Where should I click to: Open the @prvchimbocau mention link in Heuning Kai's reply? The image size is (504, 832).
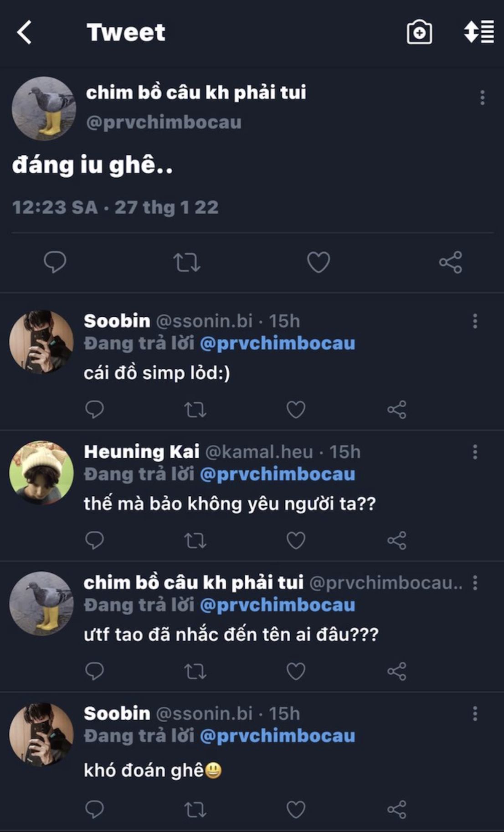[278, 474]
